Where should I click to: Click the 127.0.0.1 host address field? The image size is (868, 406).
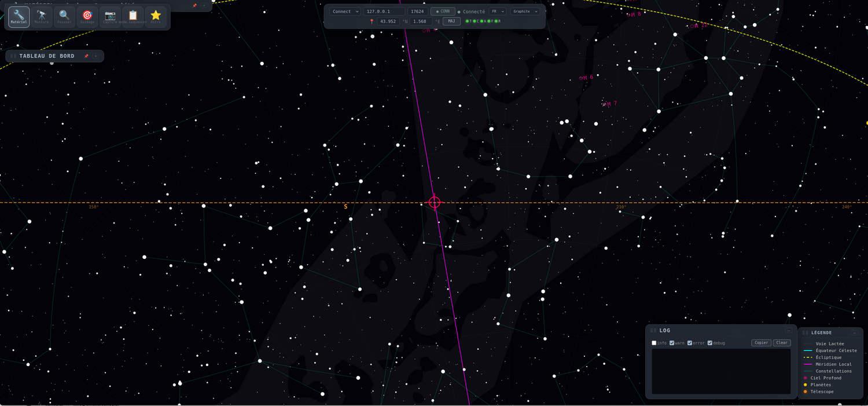tap(384, 12)
